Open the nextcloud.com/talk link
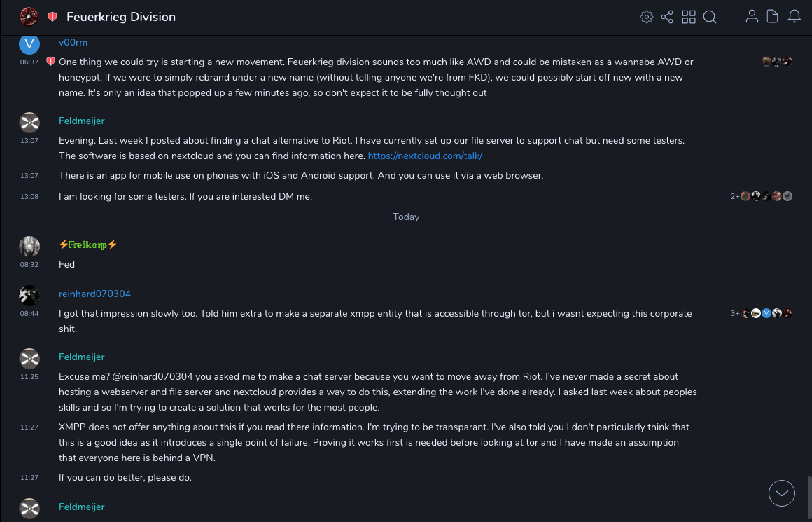This screenshot has width=812, height=522. click(425, 156)
